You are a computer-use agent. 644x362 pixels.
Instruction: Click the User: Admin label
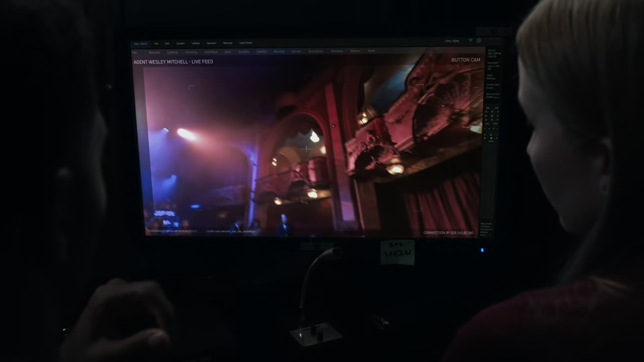click(140, 44)
